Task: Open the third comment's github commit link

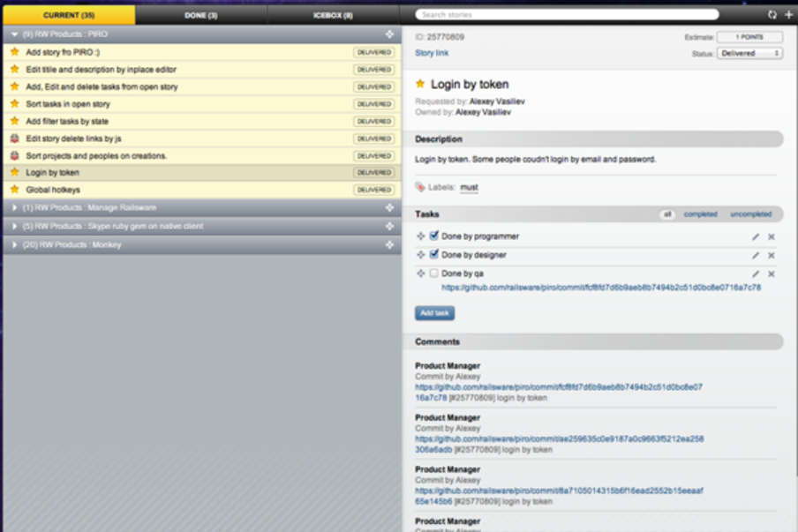Action: pos(559,496)
